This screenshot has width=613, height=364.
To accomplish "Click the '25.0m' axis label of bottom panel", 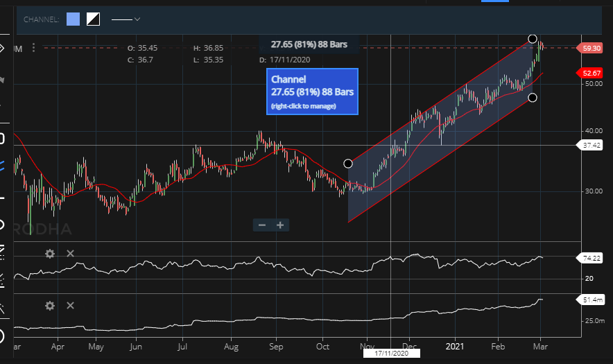I will pyautogui.click(x=595, y=320).
